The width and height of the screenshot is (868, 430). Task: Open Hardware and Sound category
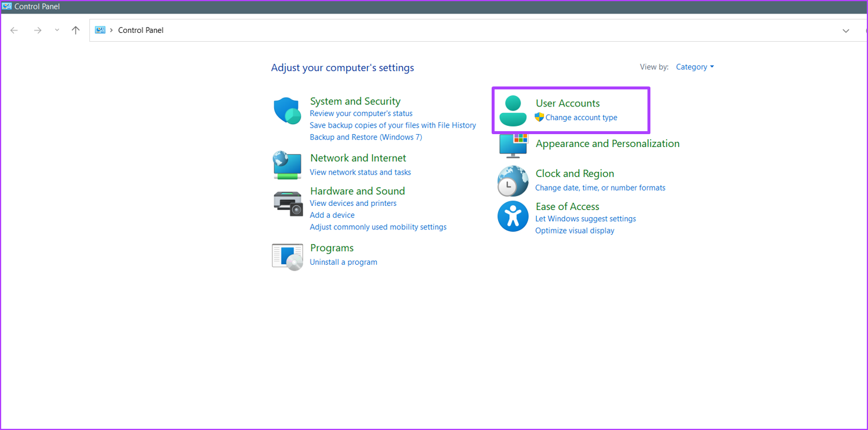click(x=358, y=191)
